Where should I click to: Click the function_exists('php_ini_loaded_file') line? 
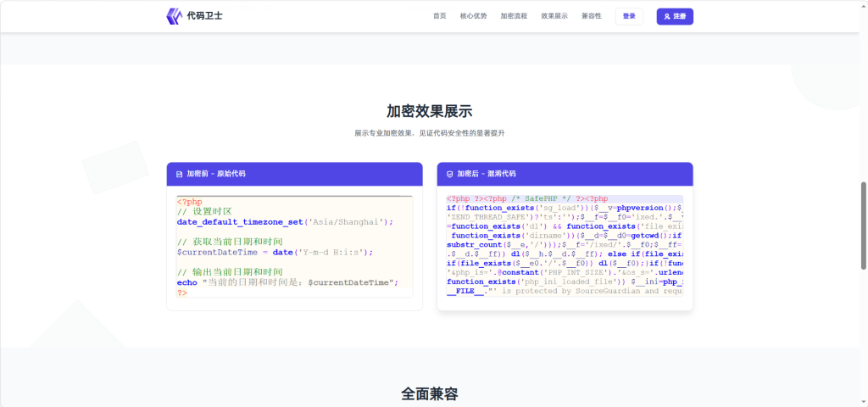click(x=565, y=282)
